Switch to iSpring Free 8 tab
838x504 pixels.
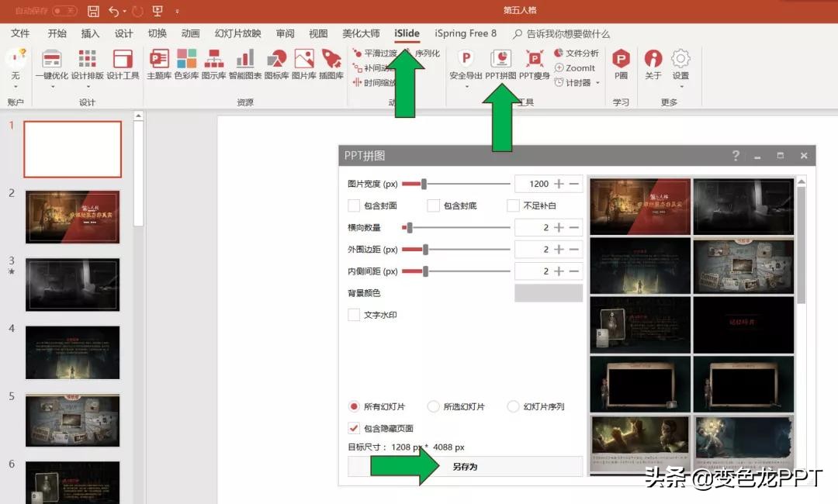pyautogui.click(x=466, y=33)
